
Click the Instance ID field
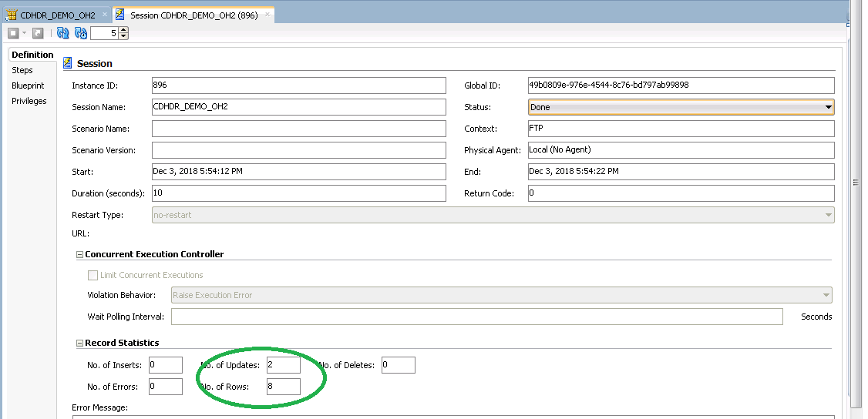click(299, 85)
